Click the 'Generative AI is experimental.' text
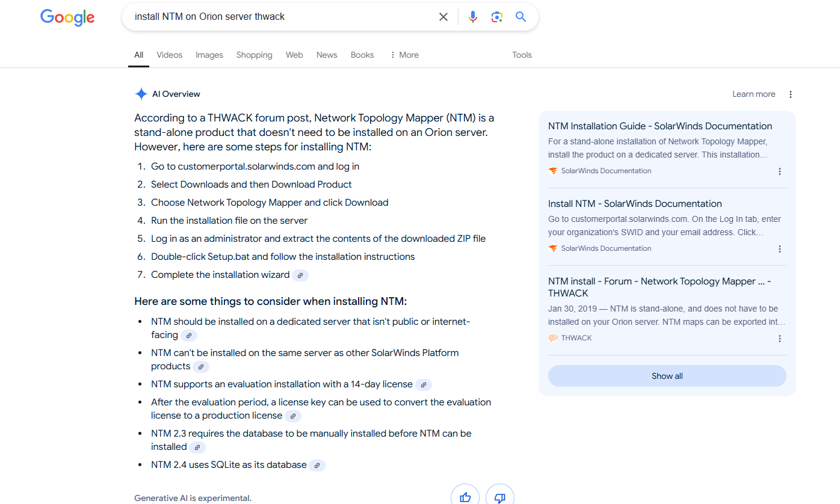This screenshot has height=504, width=840. coord(193,498)
